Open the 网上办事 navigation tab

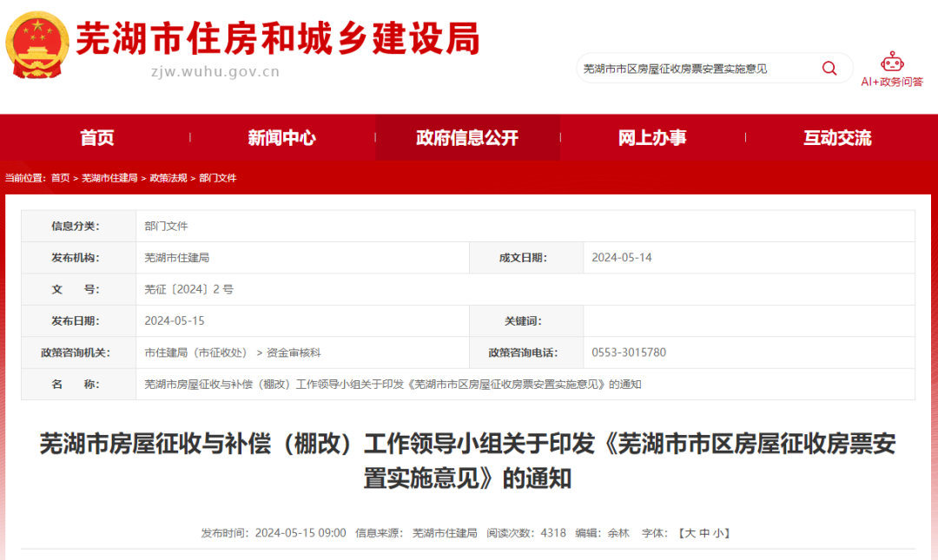pyautogui.click(x=652, y=137)
